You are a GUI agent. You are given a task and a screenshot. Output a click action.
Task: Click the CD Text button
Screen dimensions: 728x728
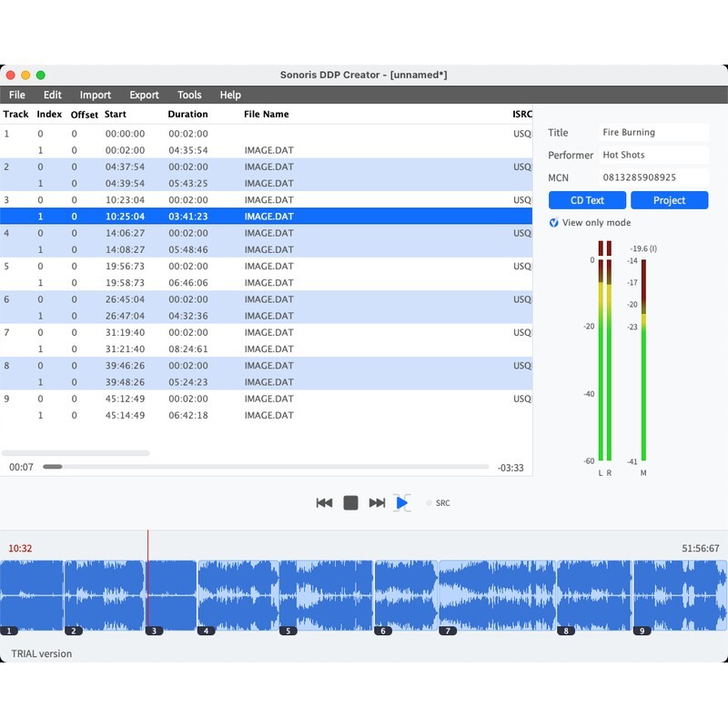[587, 200]
